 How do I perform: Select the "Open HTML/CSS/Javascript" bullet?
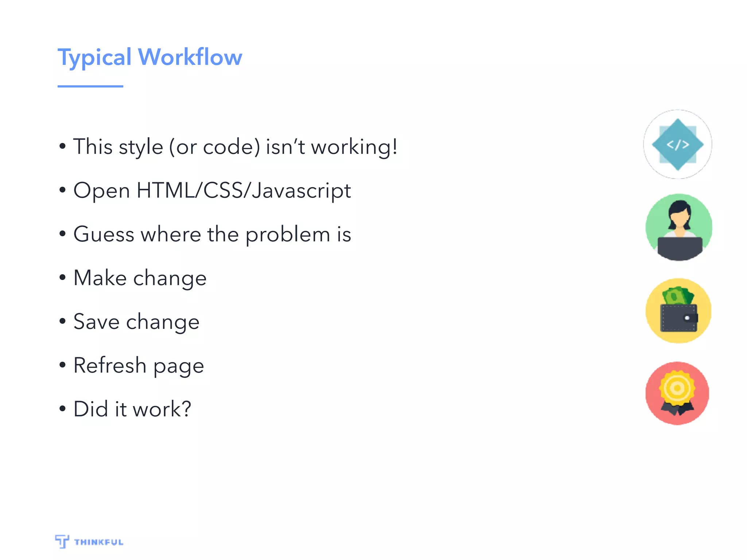(x=205, y=191)
